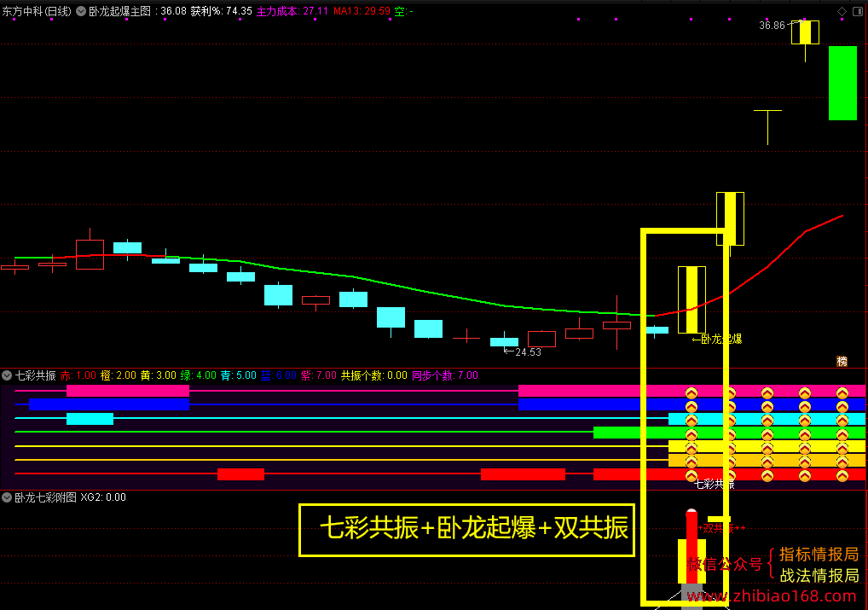868x610 pixels.
Task: Click the 紫: 7.00 value
Action: 319,375
